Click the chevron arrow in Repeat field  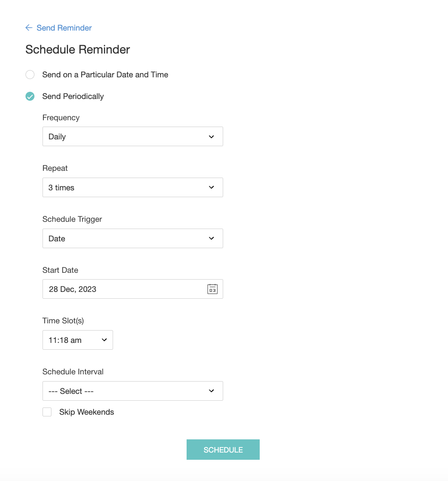(x=212, y=187)
